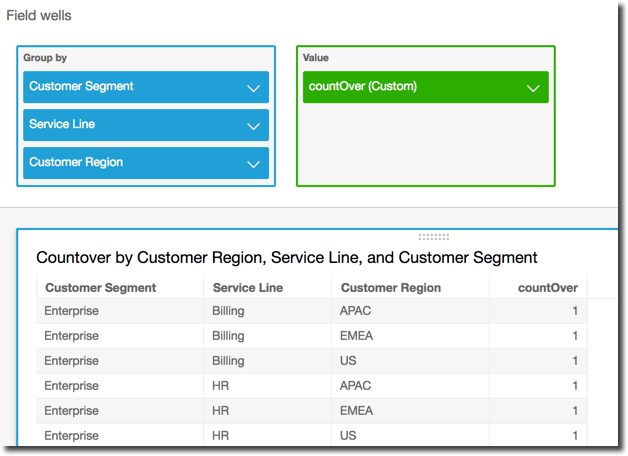Click the Customer Region field pill chevron
The image size is (628, 456).
coord(253,164)
